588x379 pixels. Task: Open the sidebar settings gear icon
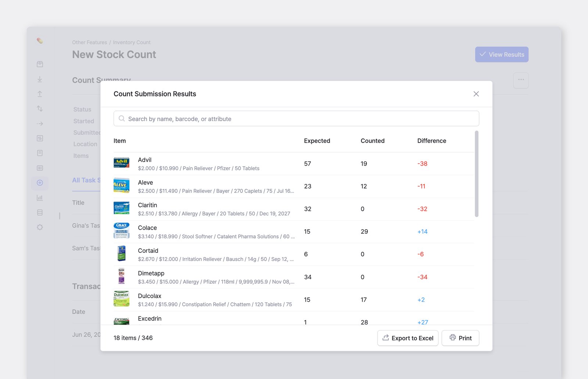[40, 227]
